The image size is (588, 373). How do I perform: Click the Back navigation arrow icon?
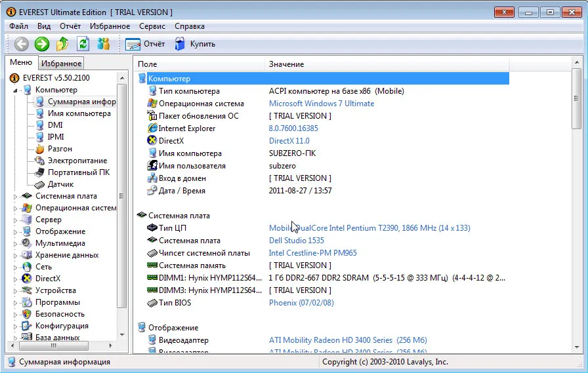point(22,44)
